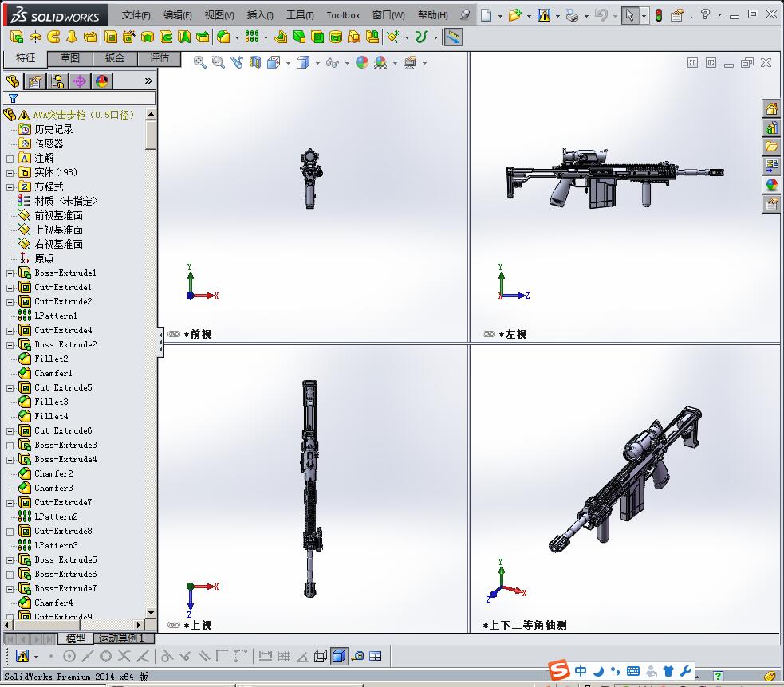
Task: Open the Toolbox menu
Action: [343, 15]
